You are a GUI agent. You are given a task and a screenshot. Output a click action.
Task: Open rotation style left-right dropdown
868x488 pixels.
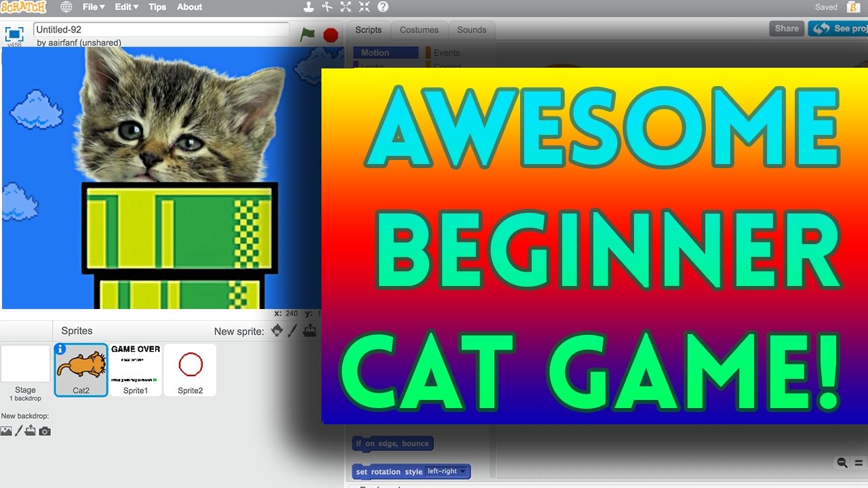(447, 472)
